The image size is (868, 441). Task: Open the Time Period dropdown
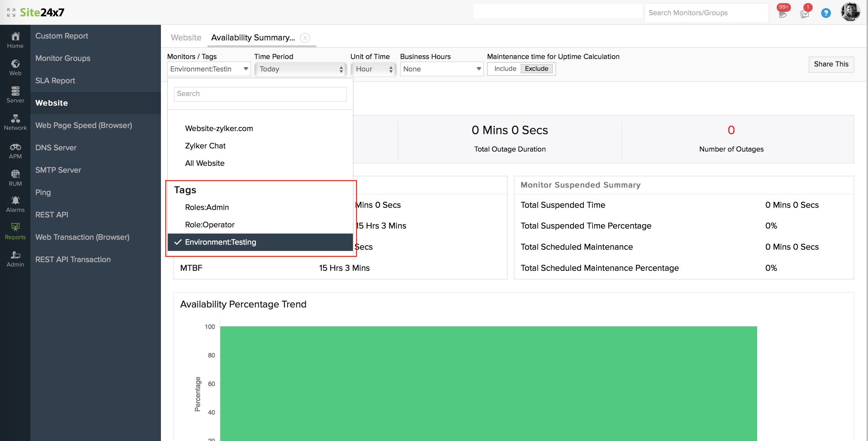pos(300,69)
